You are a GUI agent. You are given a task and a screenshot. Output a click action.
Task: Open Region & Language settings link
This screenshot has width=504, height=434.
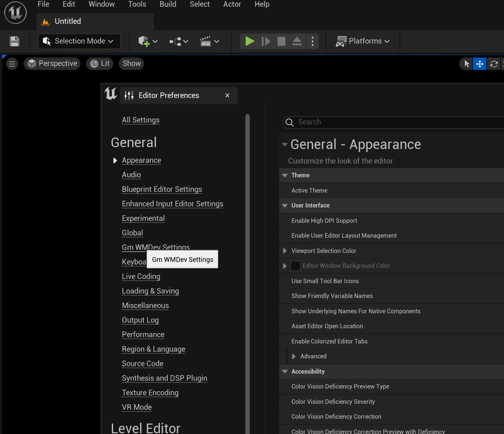click(x=154, y=349)
